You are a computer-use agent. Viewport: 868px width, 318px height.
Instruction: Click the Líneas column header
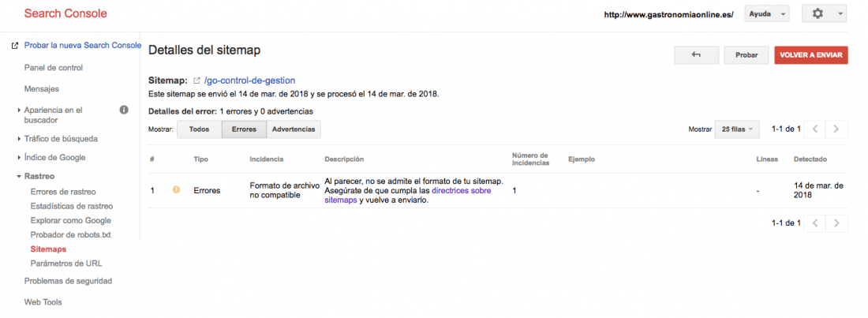click(767, 159)
